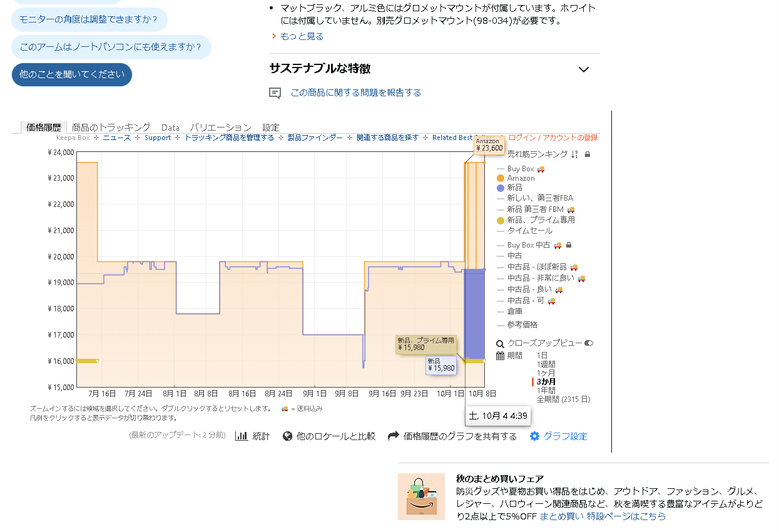Click the globe icon for locale comparison

click(x=288, y=436)
